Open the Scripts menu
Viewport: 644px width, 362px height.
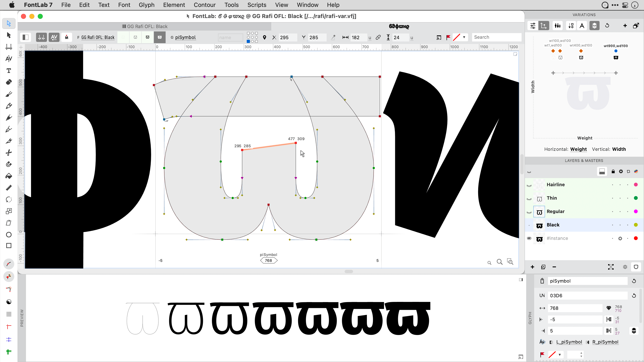click(x=257, y=5)
